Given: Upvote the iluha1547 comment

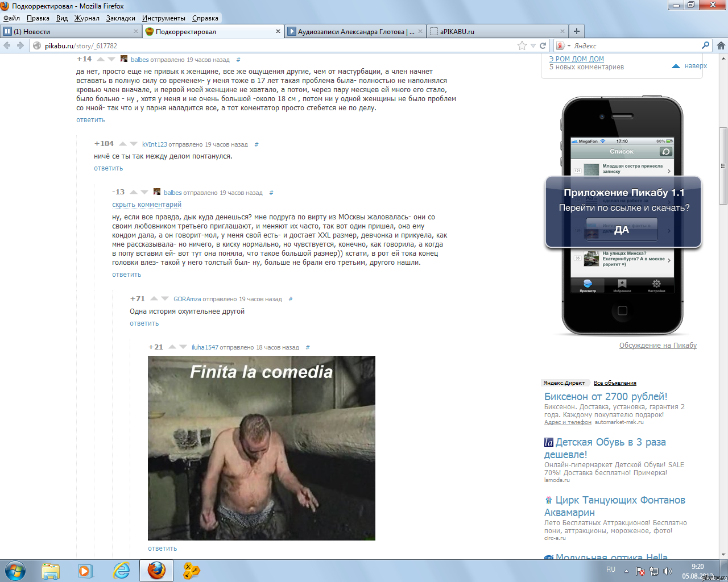Looking at the screenshot, I should pyautogui.click(x=172, y=347).
